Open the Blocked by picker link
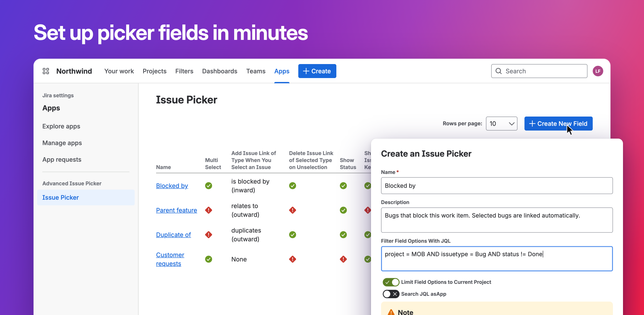 (x=172, y=186)
